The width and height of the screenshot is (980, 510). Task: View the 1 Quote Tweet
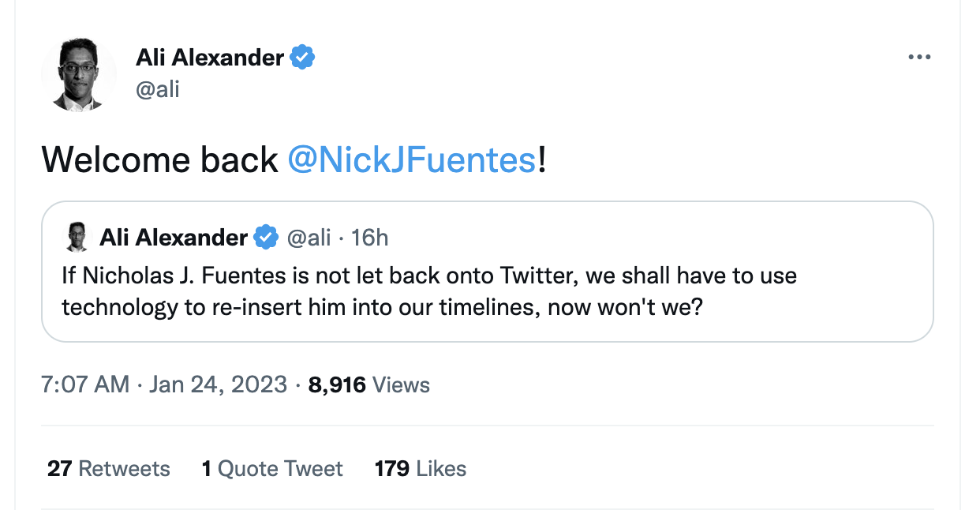click(271, 468)
